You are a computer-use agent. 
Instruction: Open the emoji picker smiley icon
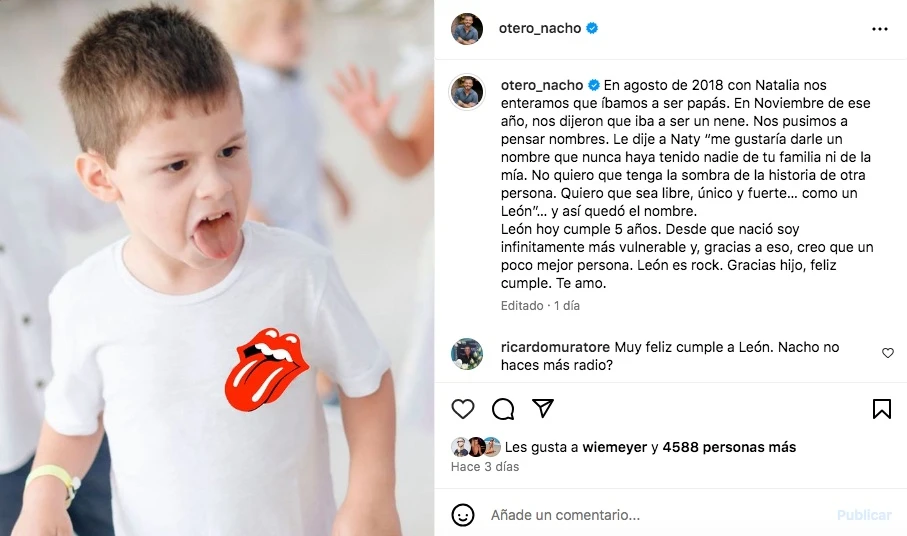coord(463,515)
